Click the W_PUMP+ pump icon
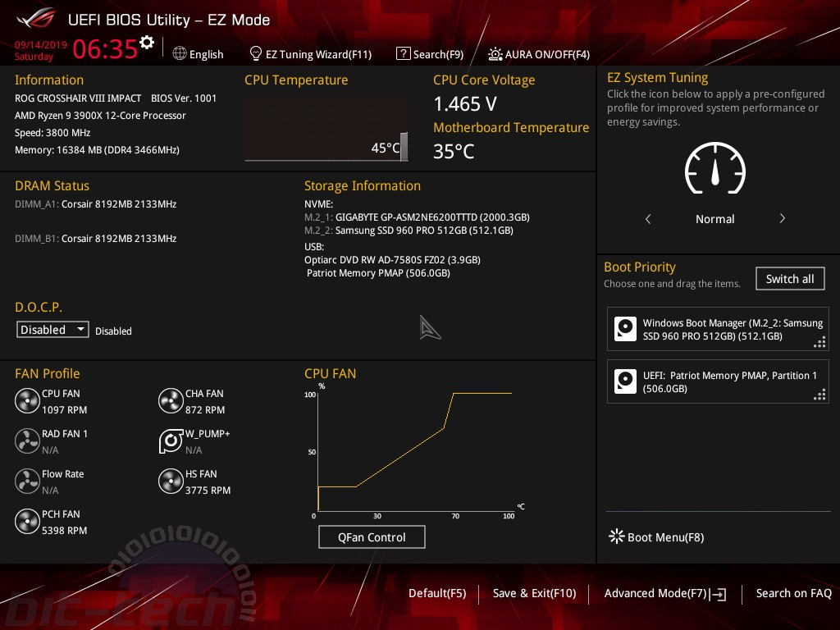 point(171,441)
